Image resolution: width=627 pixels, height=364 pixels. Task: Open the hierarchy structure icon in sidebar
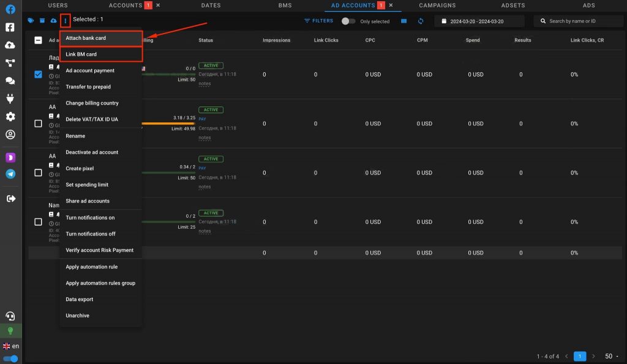point(10,63)
